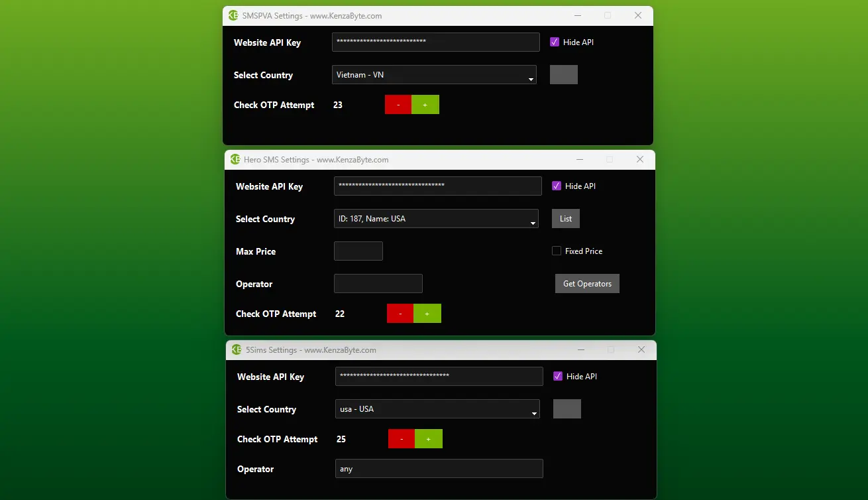868x500 pixels.
Task: Enable the Fixed Price checkbox
Action: [x=557, y=251]
